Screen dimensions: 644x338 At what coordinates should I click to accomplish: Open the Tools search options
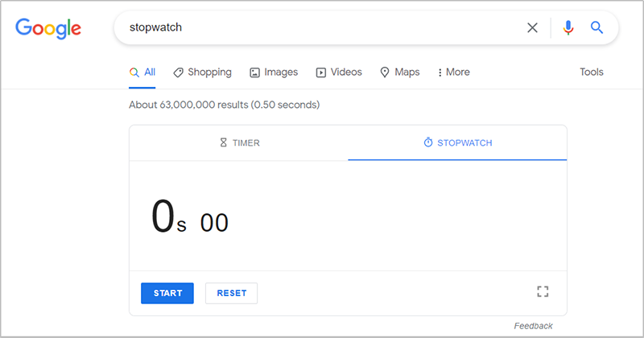click(592, 72)
